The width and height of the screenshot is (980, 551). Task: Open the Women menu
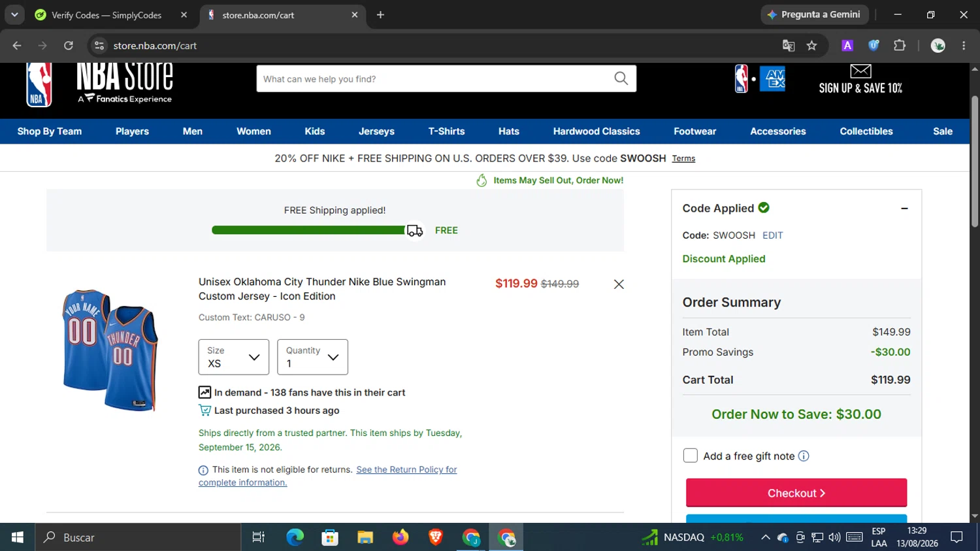[253, 131]
